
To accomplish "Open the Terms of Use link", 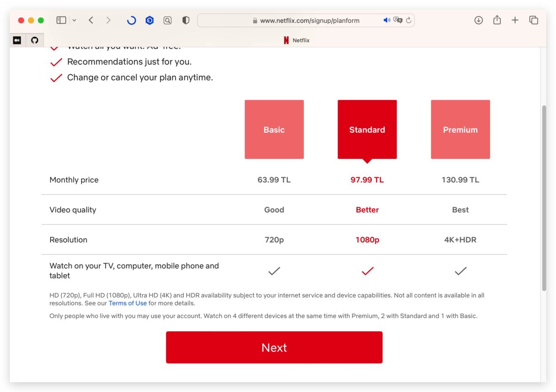I will pos(127,303).
